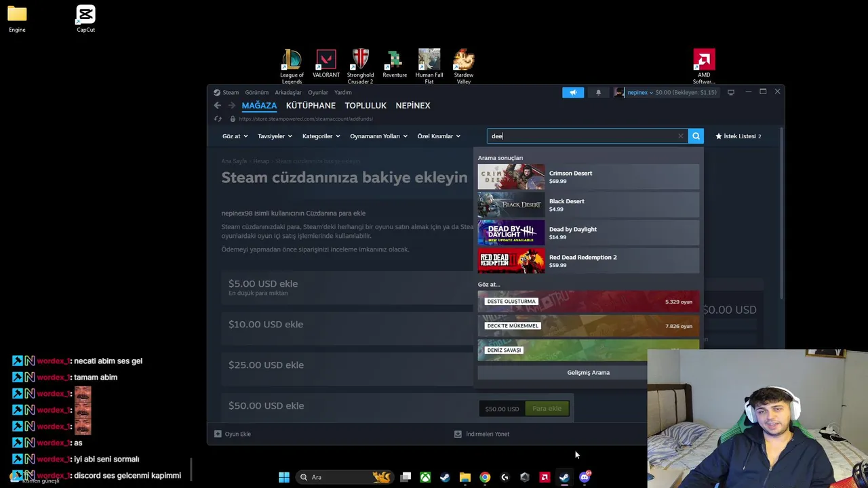This screenshot has width=868, height=488.
Task: Click the magnifier search button in store
Action: [696, 136]
